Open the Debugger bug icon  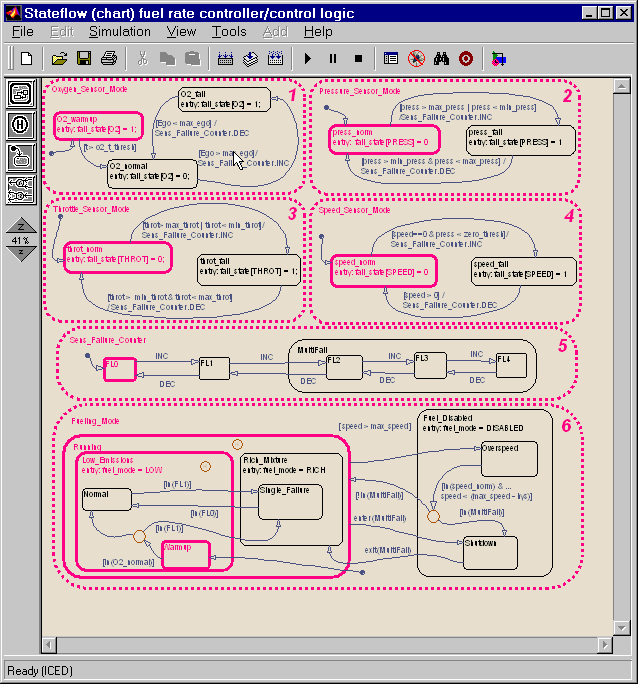416,58
